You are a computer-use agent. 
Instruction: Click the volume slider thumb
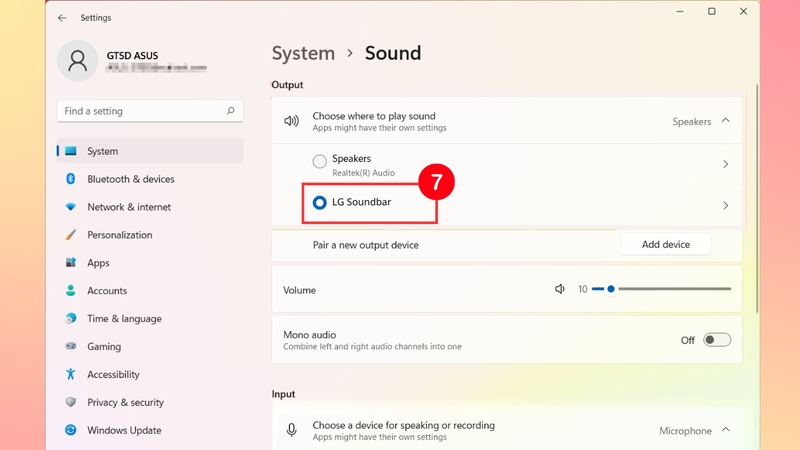pyautogui.click(x=611, y=289)
